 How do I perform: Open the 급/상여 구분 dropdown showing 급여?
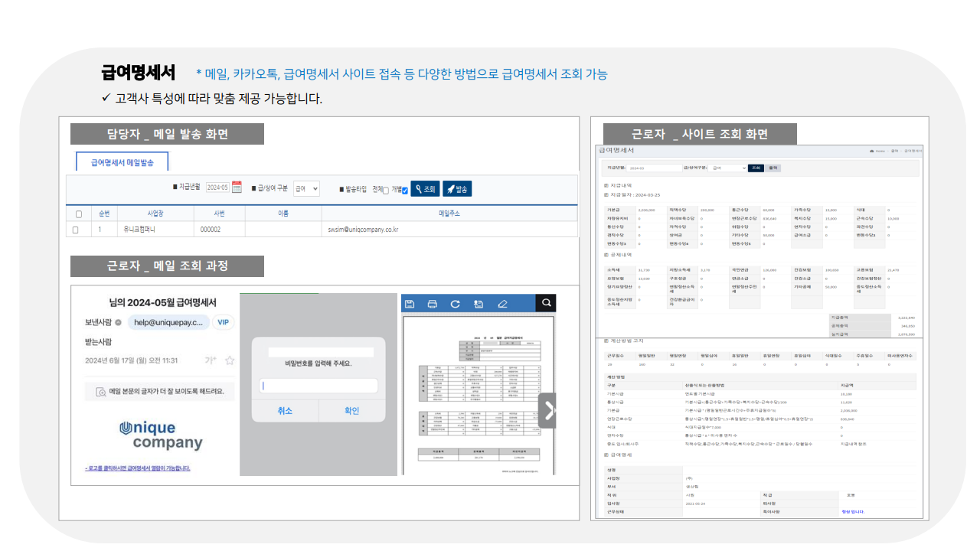tap(307, 188)
